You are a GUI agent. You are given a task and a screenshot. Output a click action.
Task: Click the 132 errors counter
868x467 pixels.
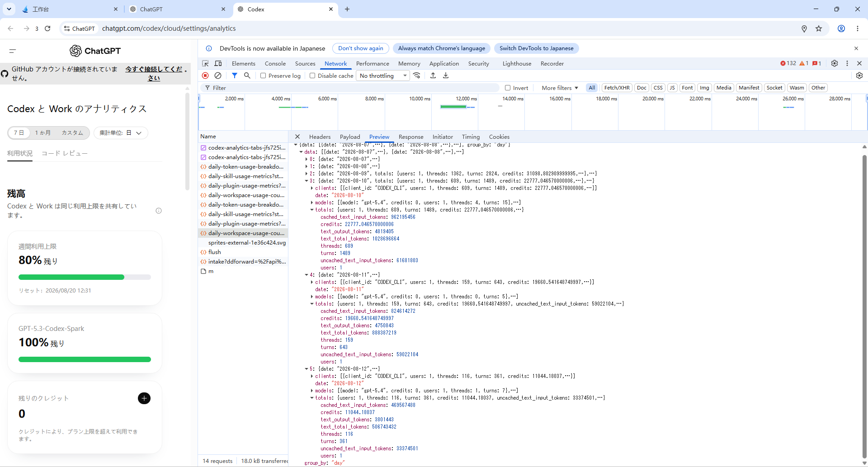pos(788,63)
